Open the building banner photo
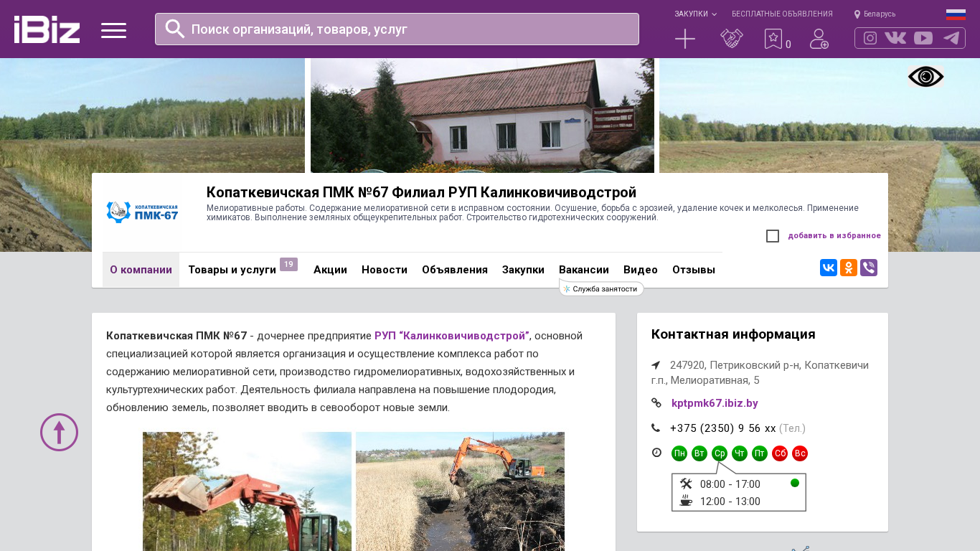 [x=482, y=116]
